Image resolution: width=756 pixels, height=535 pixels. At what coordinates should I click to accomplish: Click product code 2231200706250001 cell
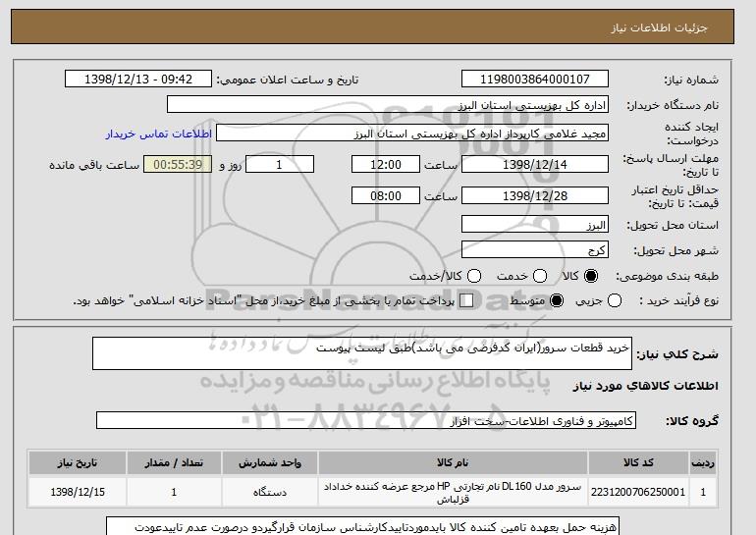click(x=638, y=492)
